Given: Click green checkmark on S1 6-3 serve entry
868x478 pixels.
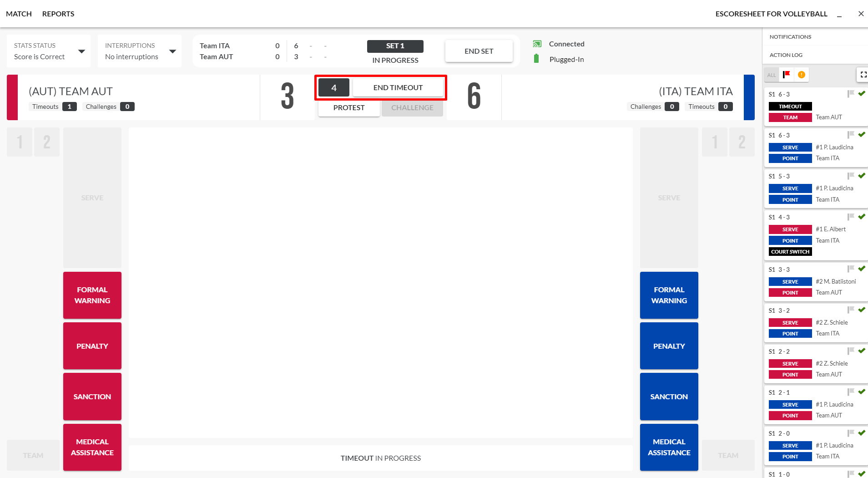Looking at the screenshot, I should click(862, 134).
